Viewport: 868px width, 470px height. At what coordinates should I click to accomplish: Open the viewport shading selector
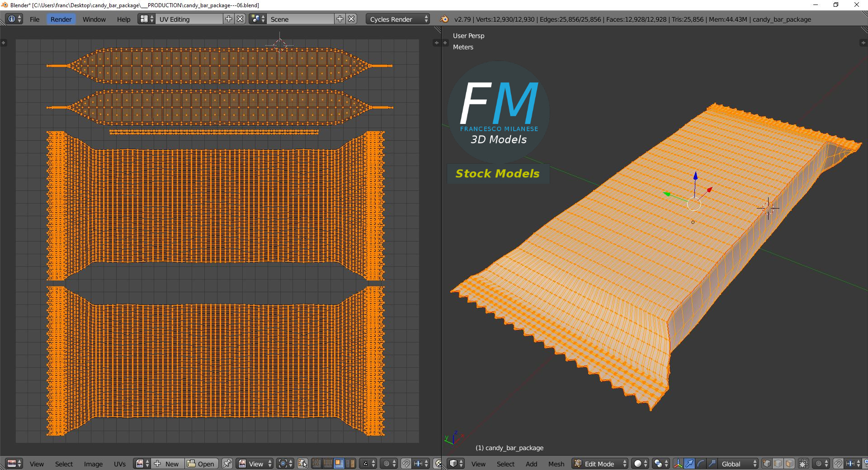point(640,464)
